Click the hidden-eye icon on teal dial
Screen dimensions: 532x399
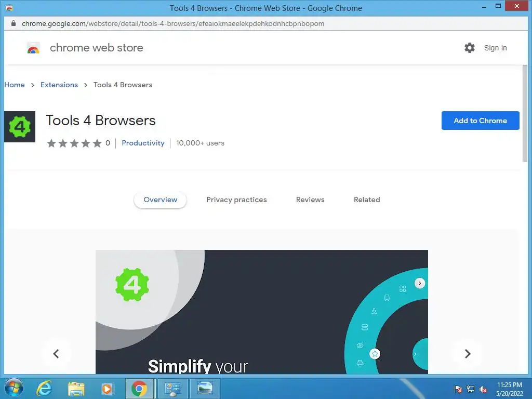[x=360, y=345]
